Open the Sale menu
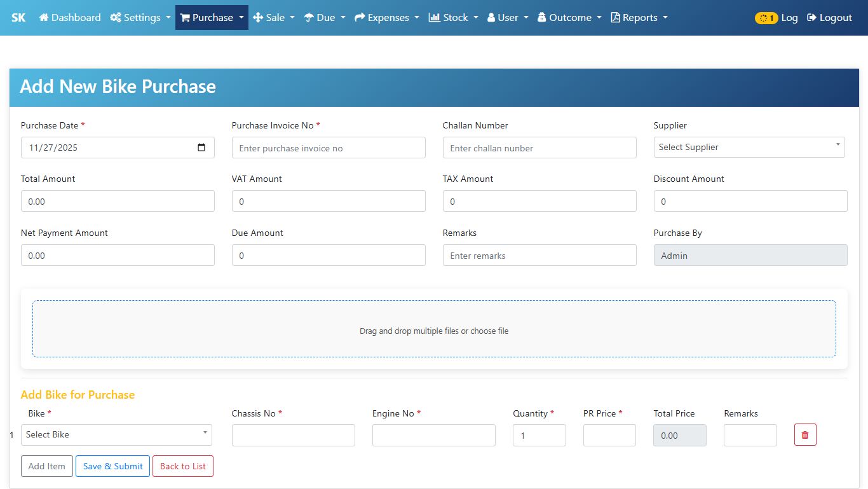 (x=274, y=18)
